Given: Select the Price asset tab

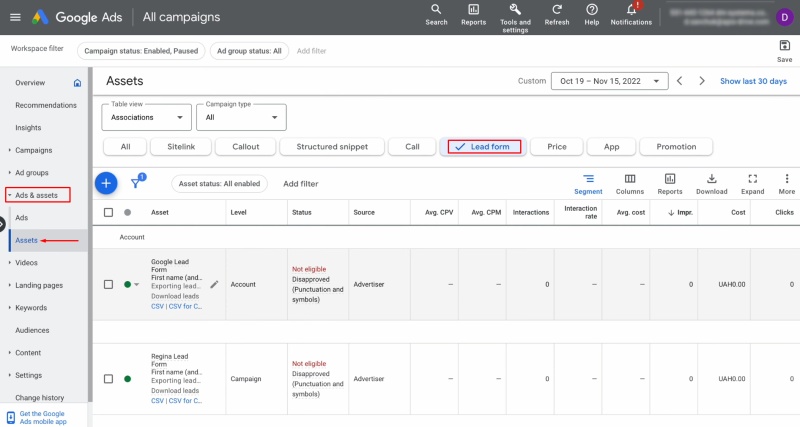Looking at the screenshot, I should point(557,146).
